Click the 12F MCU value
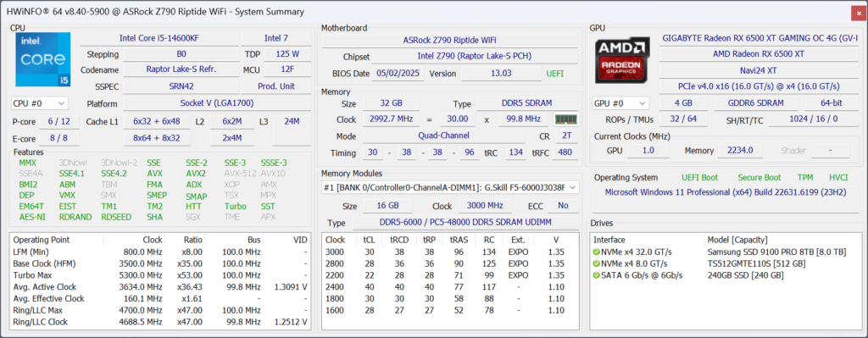 [287, 69]
